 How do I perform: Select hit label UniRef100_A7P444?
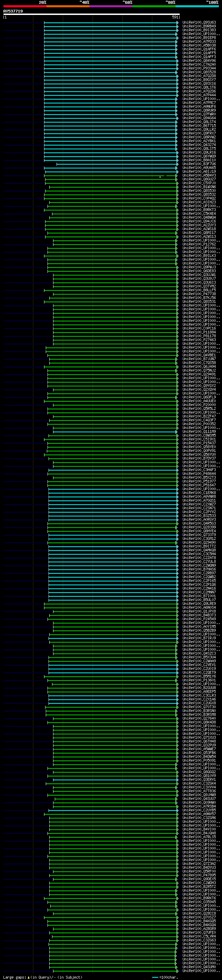point(199,95)
